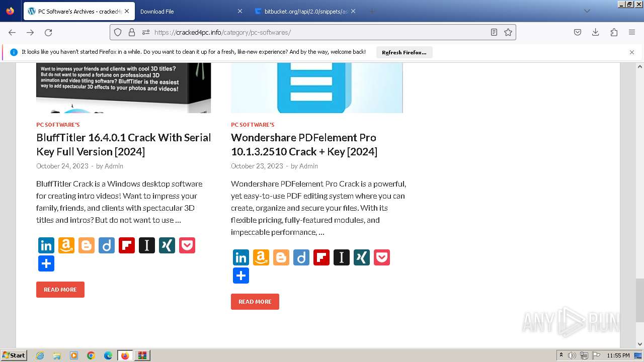This screenshot has width=644, height=362.
Task: Open more share options for PDFelement post
Action: point(241,276)
